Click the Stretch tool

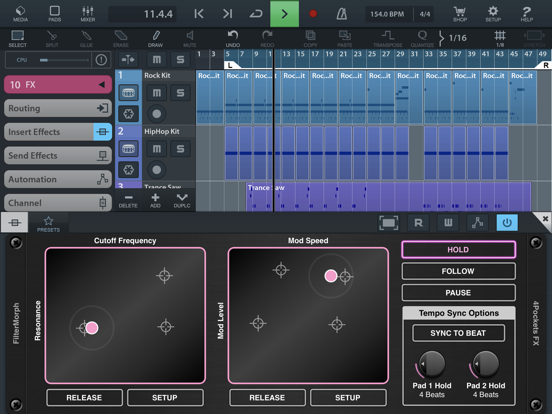tap(534, 39)
